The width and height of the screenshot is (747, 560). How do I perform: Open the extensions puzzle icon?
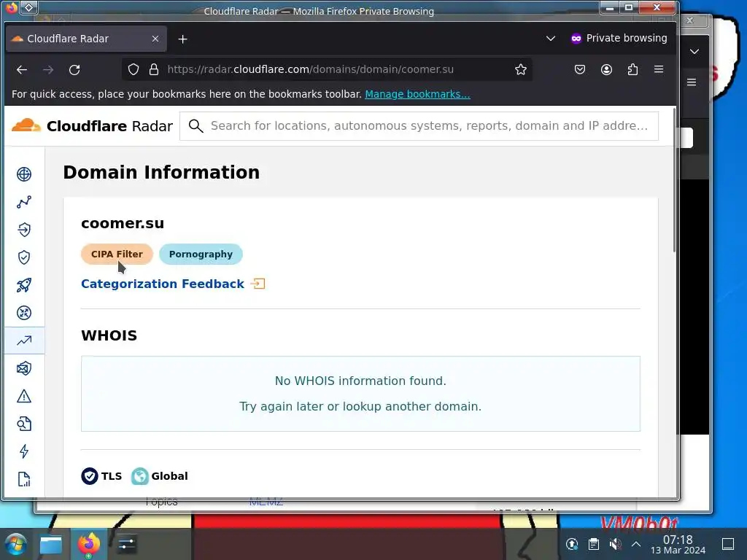(632, 69)
